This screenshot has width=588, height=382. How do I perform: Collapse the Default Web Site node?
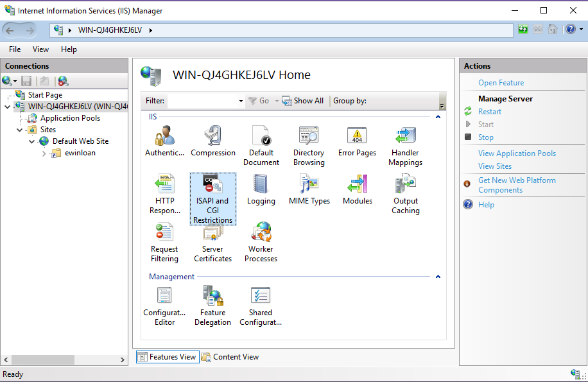point(32,142)
